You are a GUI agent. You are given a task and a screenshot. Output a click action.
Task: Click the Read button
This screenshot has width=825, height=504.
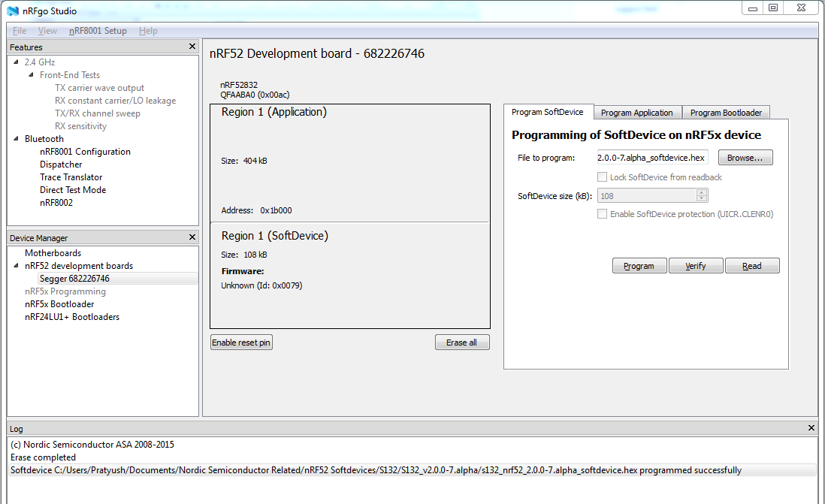[752, 266]
